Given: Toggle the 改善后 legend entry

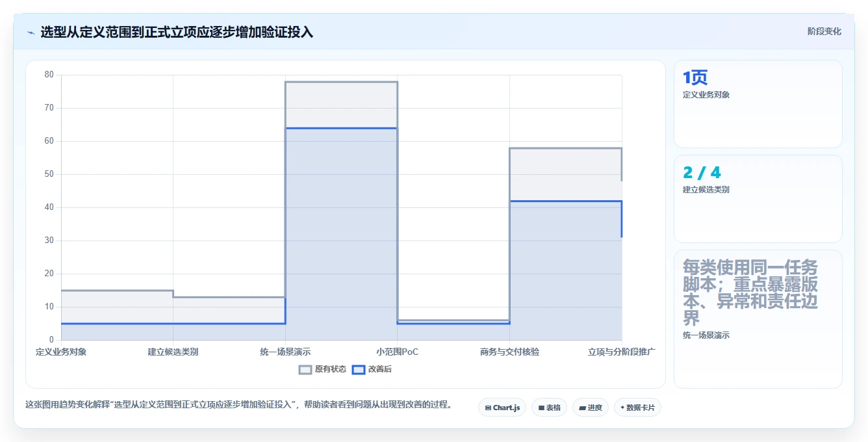Looking at the screenshot, I should point(372,369).
